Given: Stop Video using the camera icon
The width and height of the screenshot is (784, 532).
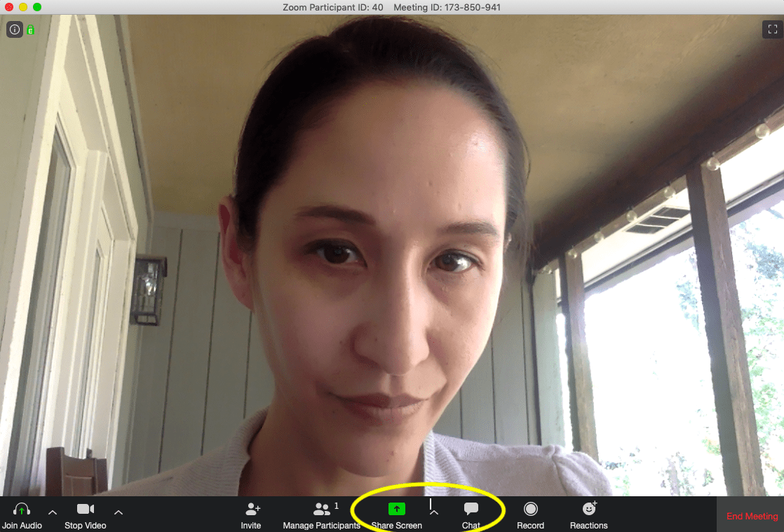Looking at the screenshot, I should click(x=85, y=509).
